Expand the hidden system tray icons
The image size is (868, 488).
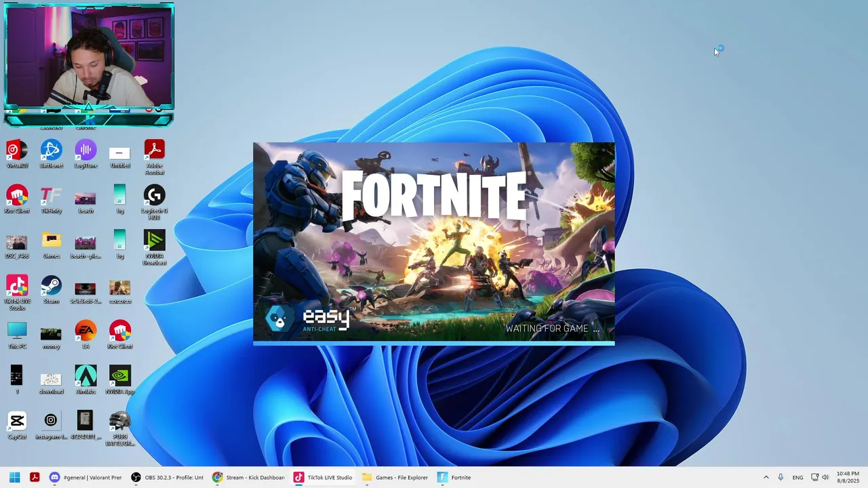point(766,477)
